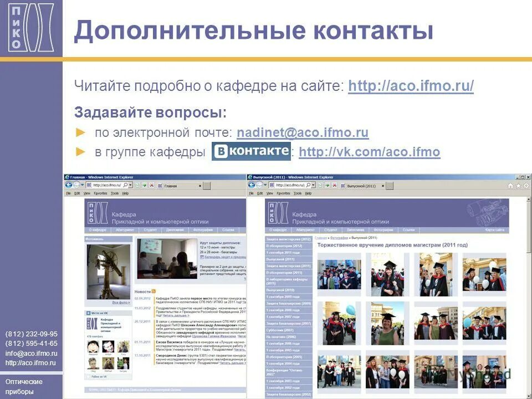The width and height of the screenshot is (532, 399).
Task: Open View menu in Главная window
Action: (87, 193)
